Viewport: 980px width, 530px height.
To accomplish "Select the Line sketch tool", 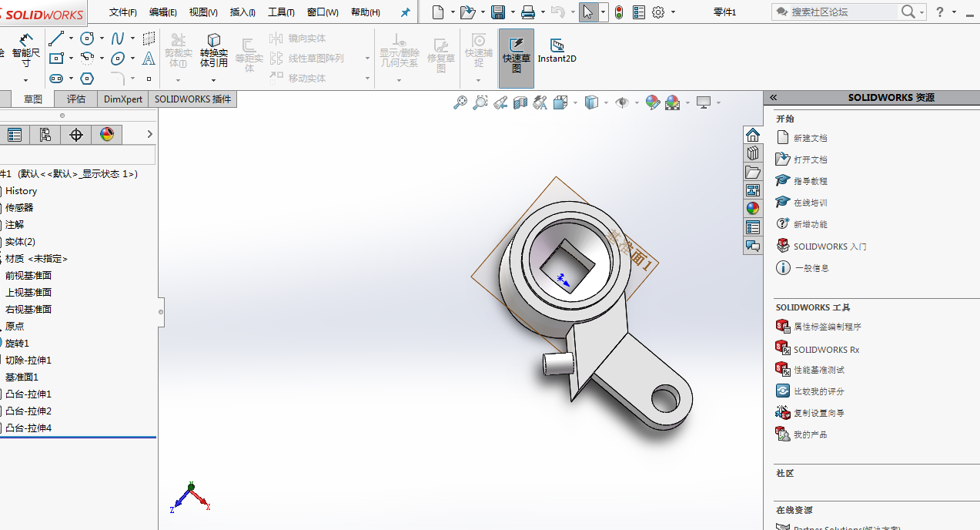I will pyautogui.click(x=56, y=38).
